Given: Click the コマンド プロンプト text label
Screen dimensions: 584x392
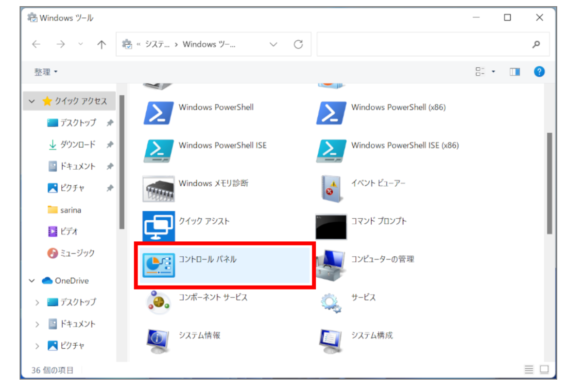Looking at the screenshot, I should 379,221.
